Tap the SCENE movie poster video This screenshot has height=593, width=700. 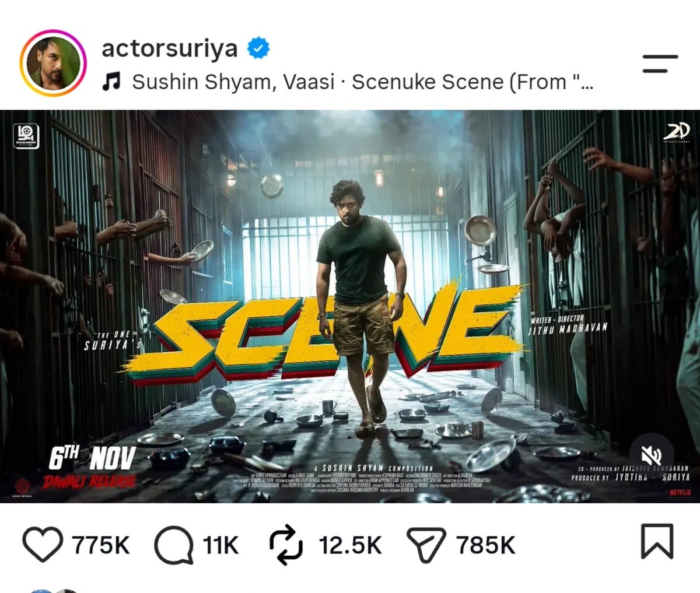point(350,306)
